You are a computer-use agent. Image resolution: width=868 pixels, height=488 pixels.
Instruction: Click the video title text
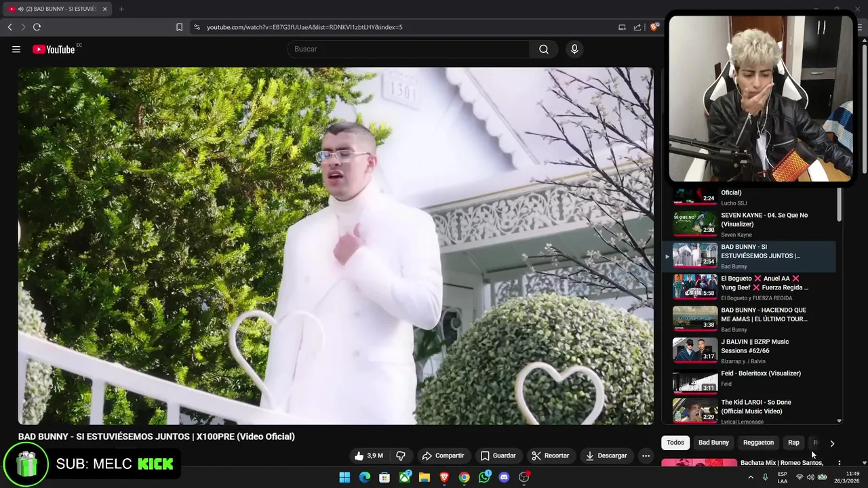tap(157, 436)
